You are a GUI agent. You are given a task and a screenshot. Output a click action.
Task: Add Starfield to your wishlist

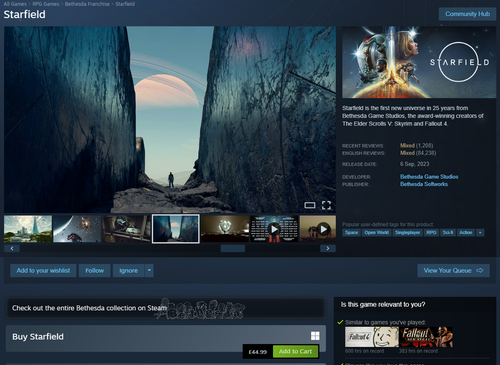pos(43,270)
